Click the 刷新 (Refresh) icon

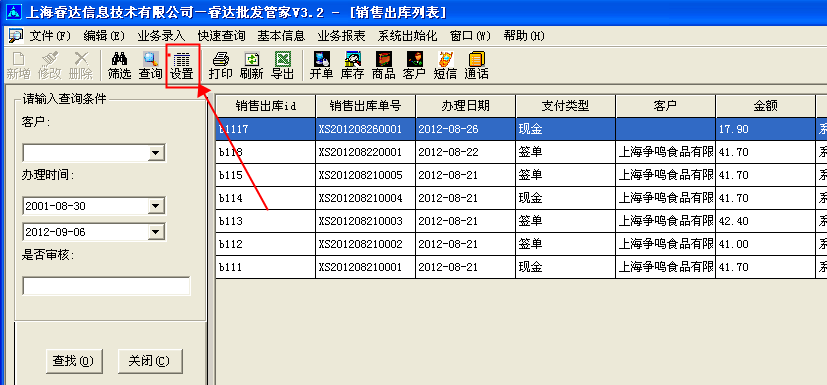tap(252, 65)
